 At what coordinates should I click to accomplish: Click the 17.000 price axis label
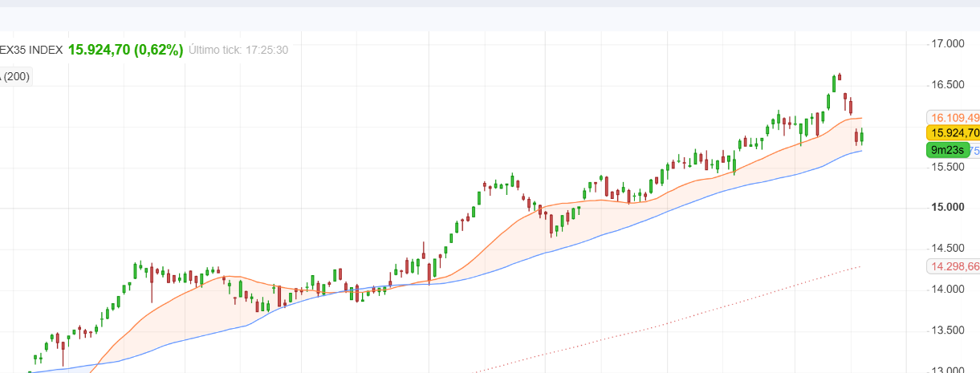[x=947, y=43]
